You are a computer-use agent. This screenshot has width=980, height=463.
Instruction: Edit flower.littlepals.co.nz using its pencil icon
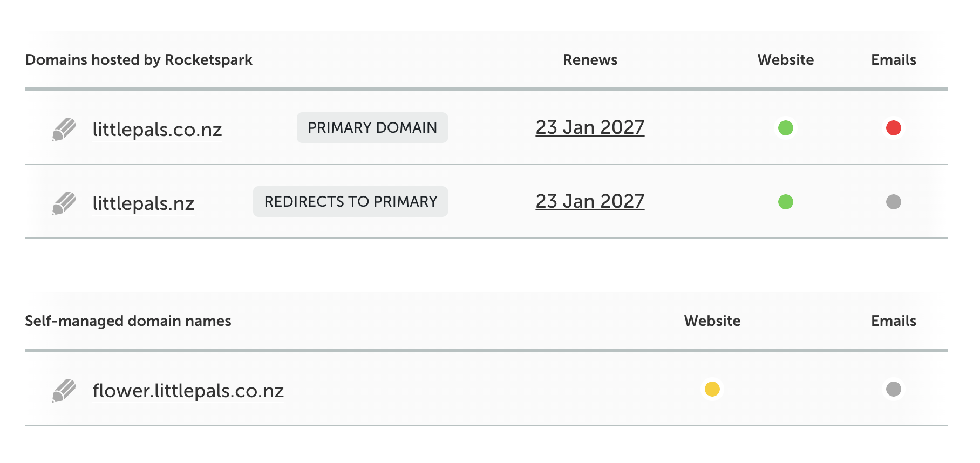pyautogui.click(x=64, y=391)
